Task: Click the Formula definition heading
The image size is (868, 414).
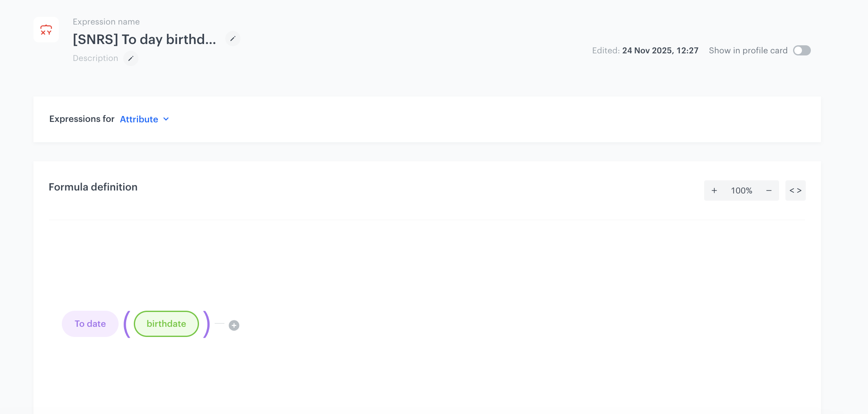Action: 93,187
